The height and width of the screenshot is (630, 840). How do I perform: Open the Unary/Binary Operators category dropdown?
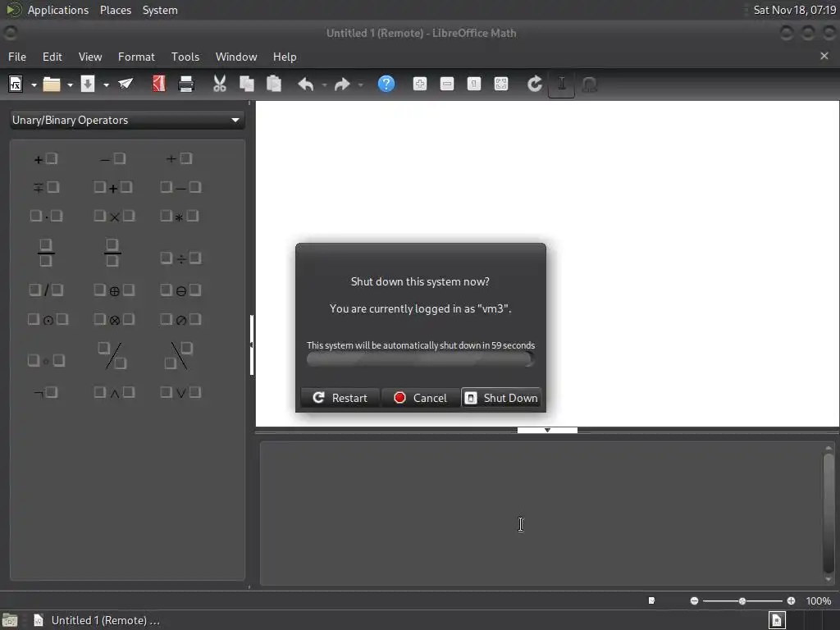click(127, 120)
